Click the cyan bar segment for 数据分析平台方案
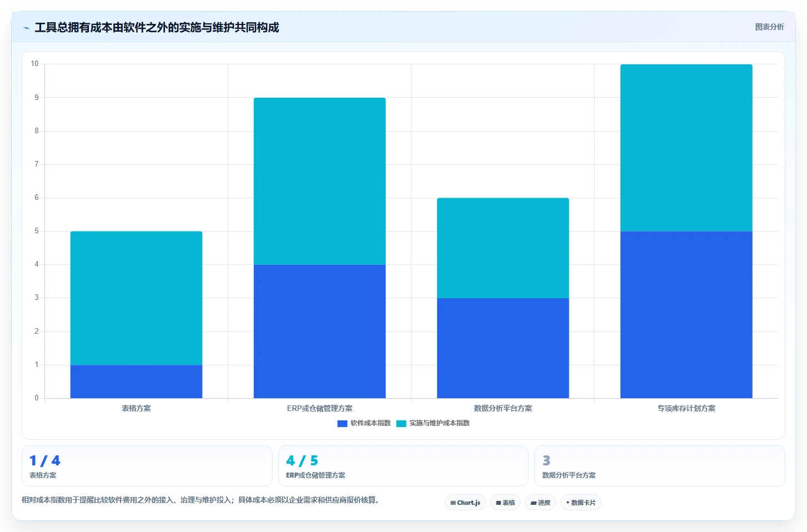Image resolution: width=807 pixels, height=532 pixels. coord(503,248)
